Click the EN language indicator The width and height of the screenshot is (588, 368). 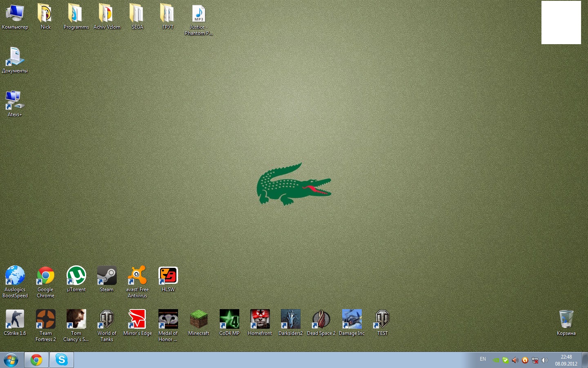483,359
